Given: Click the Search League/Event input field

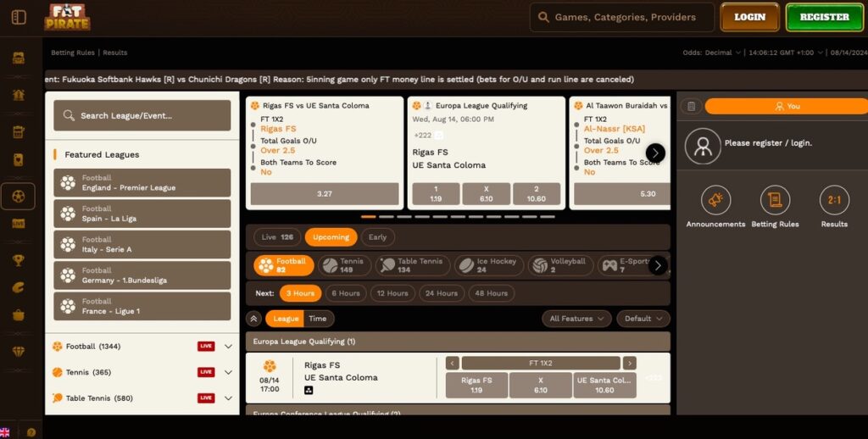Looking at the screenshot, I should [x=142, y=115].
